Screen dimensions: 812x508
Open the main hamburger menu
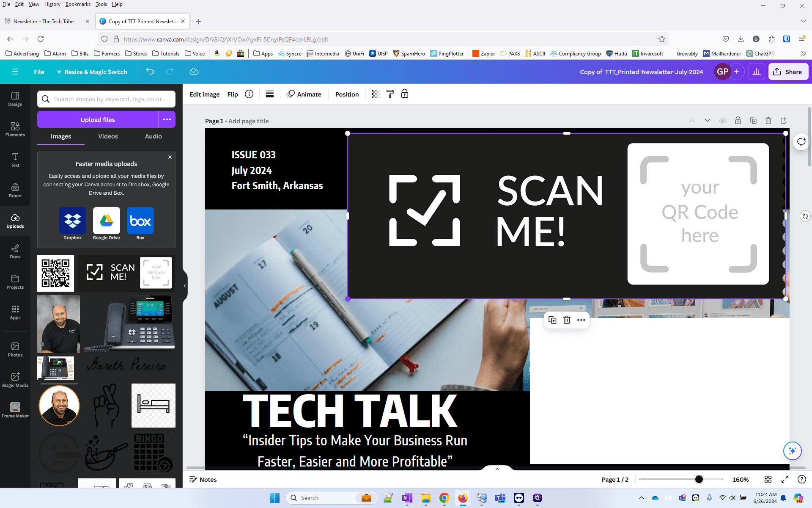(15, 72)
